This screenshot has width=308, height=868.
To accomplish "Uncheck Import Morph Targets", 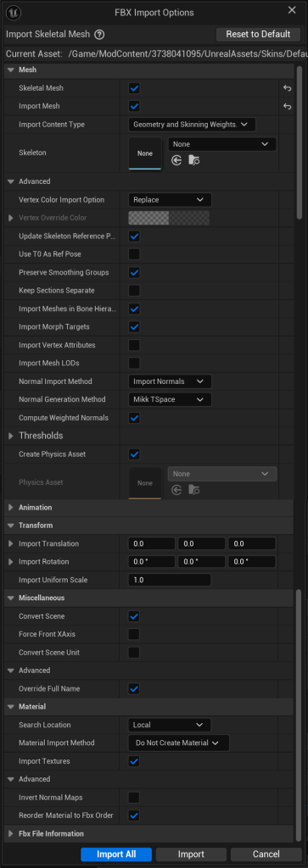I will click(134, 327).
